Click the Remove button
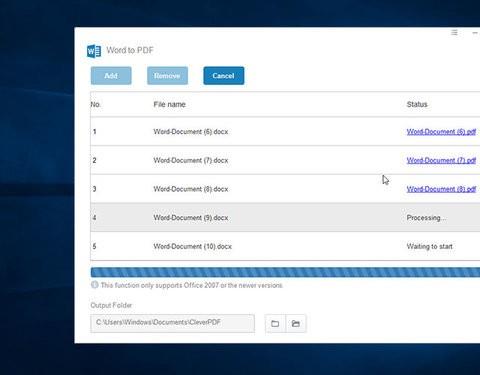 pos(167,76)
